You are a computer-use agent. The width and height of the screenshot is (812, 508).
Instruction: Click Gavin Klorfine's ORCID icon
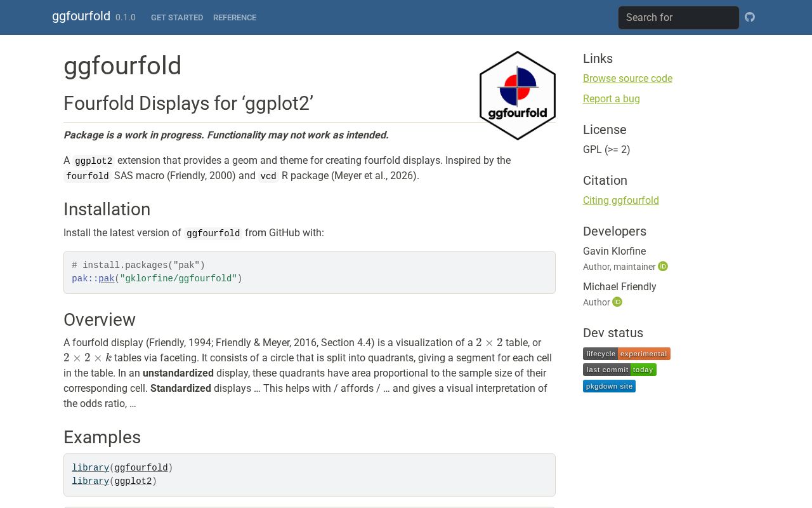(663, 266)
